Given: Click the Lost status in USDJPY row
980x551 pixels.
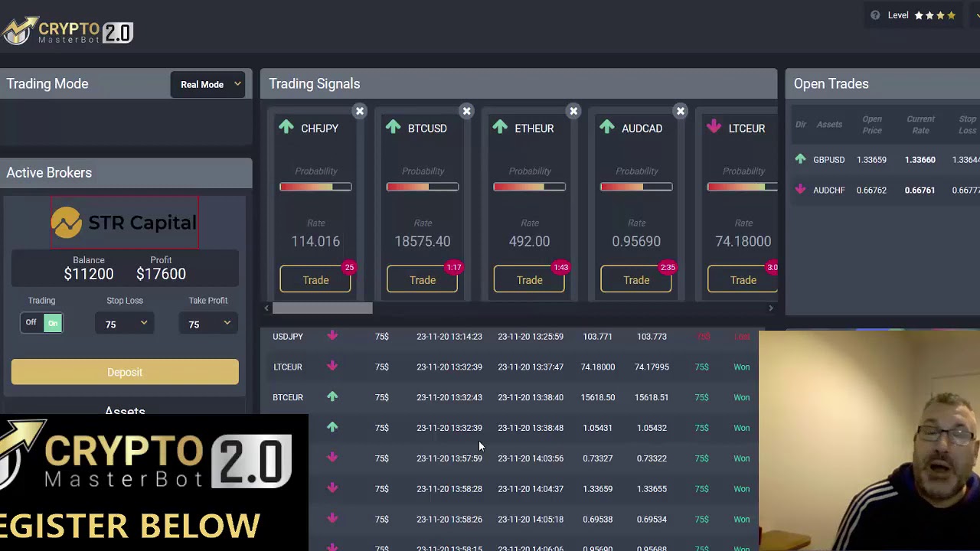Looking at the screenshot, I should pos(742,336).
